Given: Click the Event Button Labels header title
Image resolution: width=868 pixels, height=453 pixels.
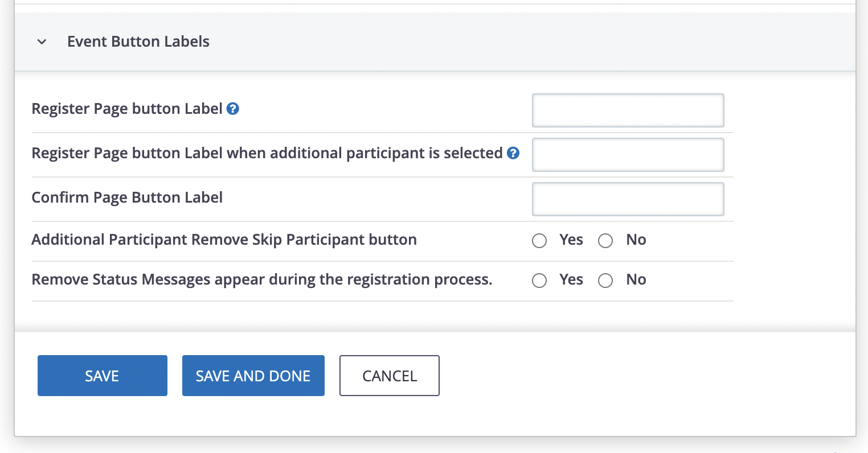Looking at the screenshot, I should (138, 42).
